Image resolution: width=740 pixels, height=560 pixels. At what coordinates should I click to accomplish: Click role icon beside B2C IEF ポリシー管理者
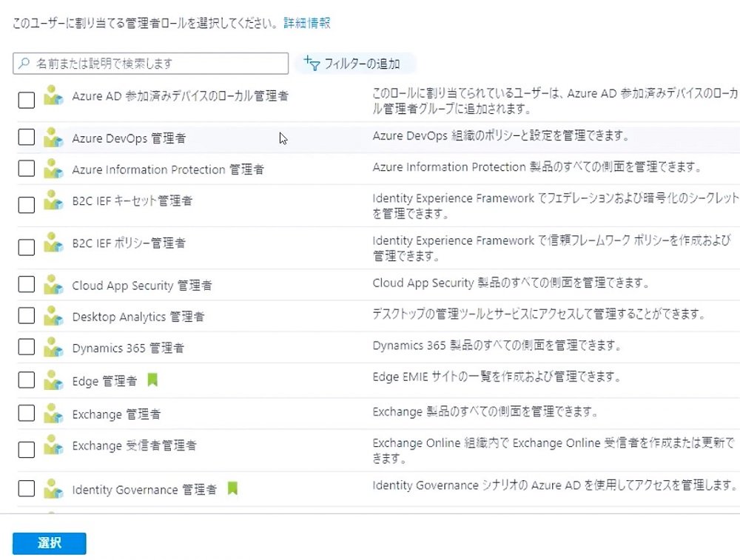pyautogui.click(x=53, y=242)
